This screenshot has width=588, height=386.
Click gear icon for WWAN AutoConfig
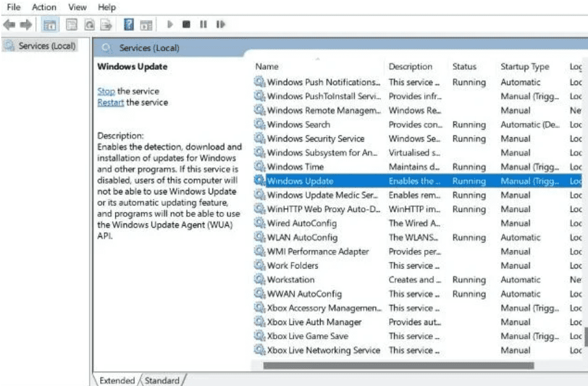(x=259, y=293)
